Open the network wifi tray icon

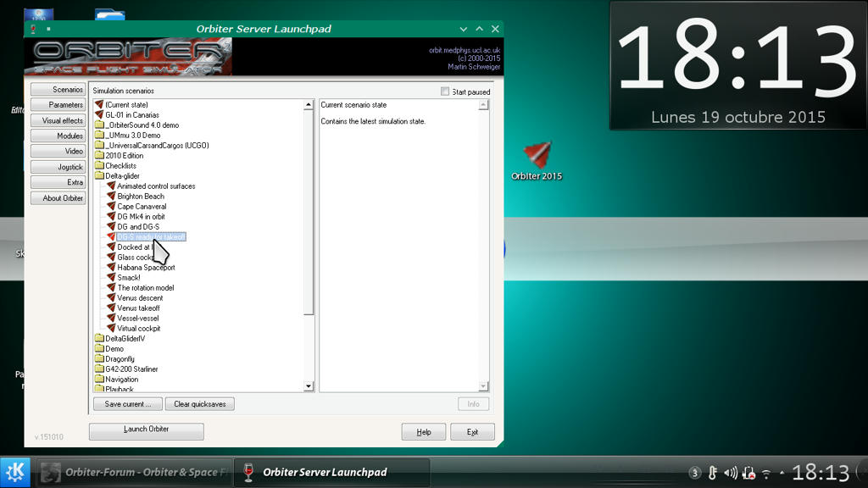point(766,474)
